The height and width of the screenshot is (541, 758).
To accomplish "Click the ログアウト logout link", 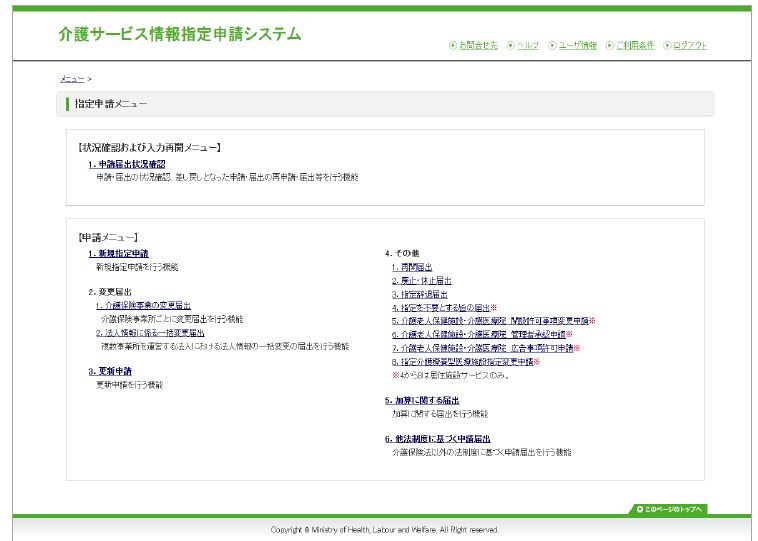I will 689,45.
